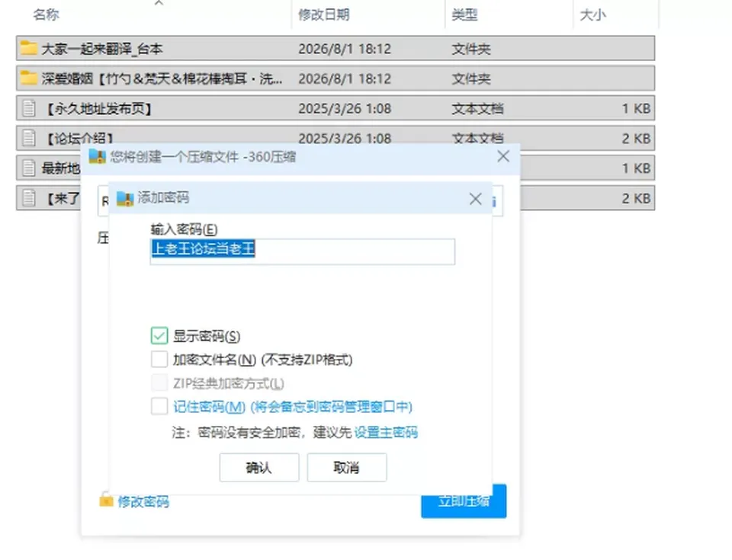Click the 360压缩 icon in the 添加密码 title bar
The width and height of the screenshot is (732, 560).
[124, 198]
